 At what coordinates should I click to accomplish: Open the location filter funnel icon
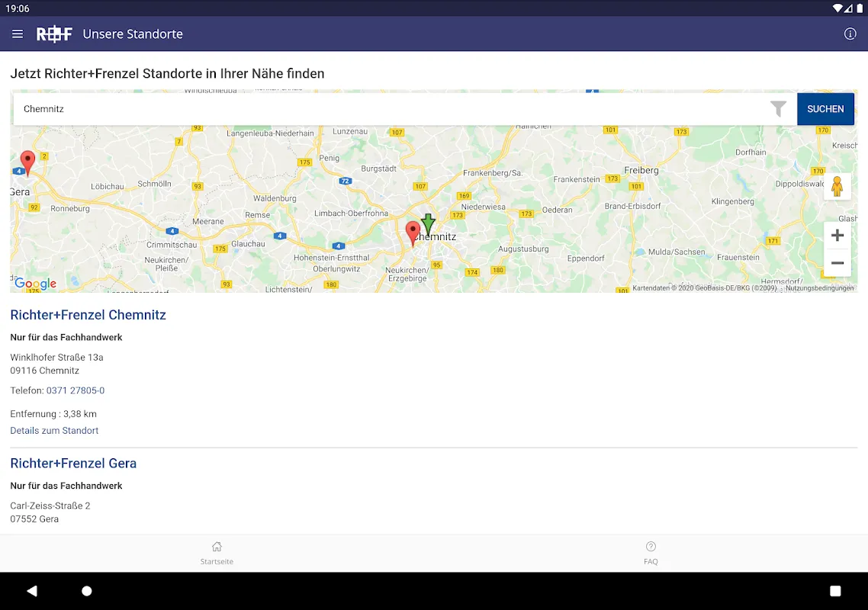point(778,108)
